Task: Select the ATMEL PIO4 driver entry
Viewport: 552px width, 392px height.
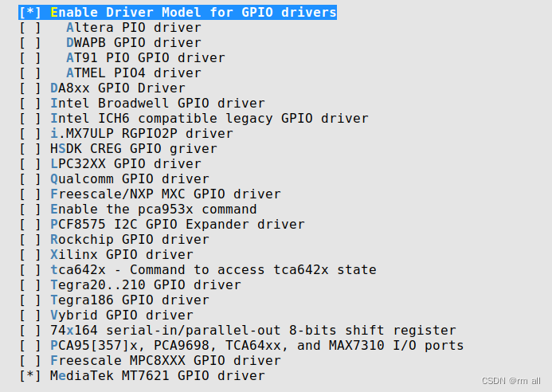Action: pyautogui.click(x=134, y=73)
